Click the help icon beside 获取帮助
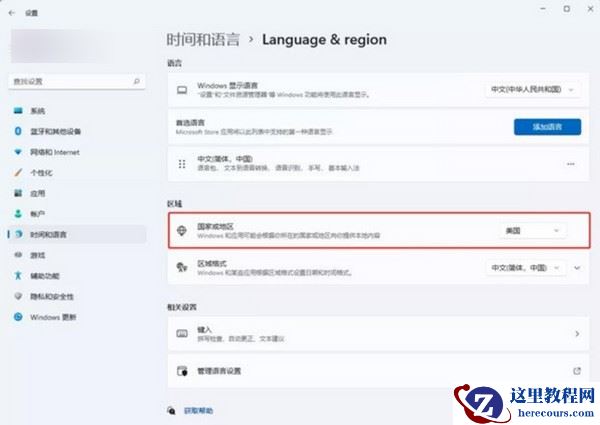This screenshot has width=600, height=425. [171, 411]
